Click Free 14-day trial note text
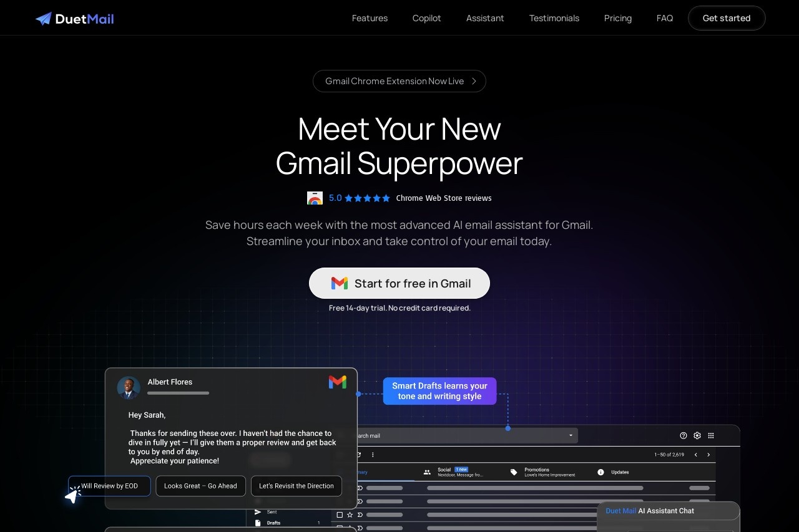The image size is (799, 532). tap(399, 308)
